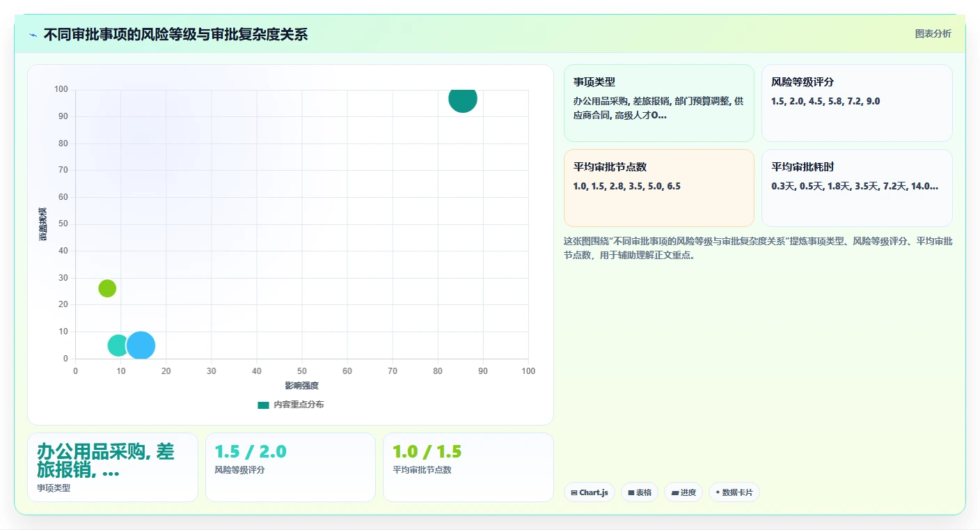Click the lightning icon beside the title
Viewport: 980px width, 530px height.
click(x=33, y=35)
